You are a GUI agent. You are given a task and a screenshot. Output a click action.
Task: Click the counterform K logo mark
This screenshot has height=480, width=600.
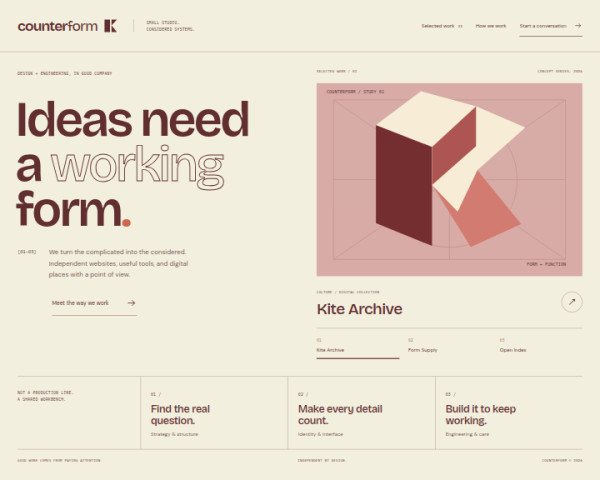click(111, 26)
